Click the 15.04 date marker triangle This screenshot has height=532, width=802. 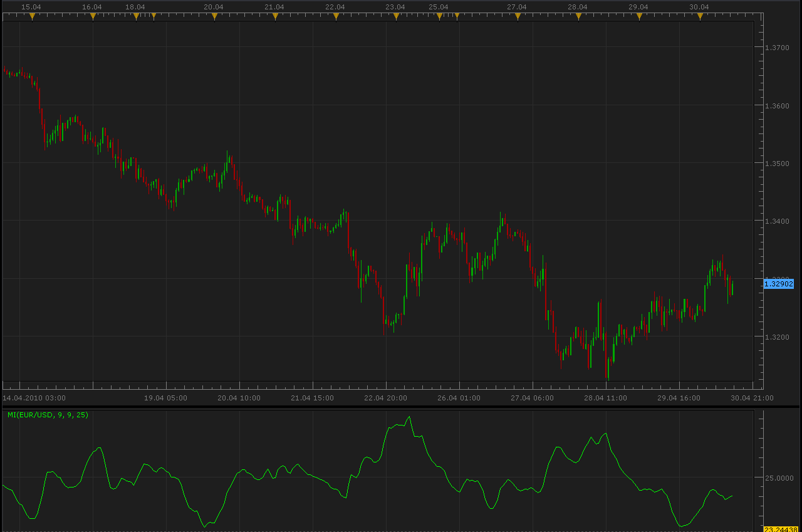(x=32, y=17)
